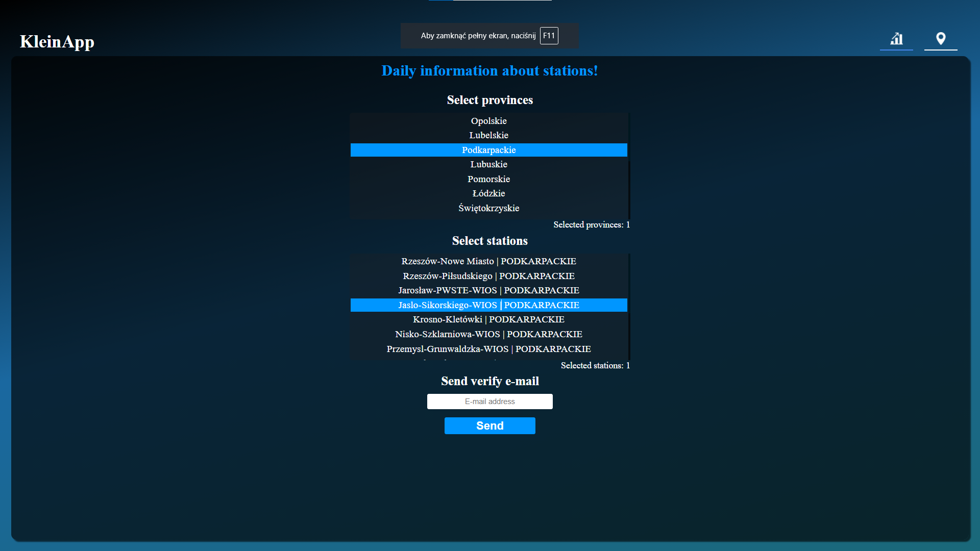This screenshot has width=980, height=551.
Task: Select Łódzkie province
Action: click(488, 193)
